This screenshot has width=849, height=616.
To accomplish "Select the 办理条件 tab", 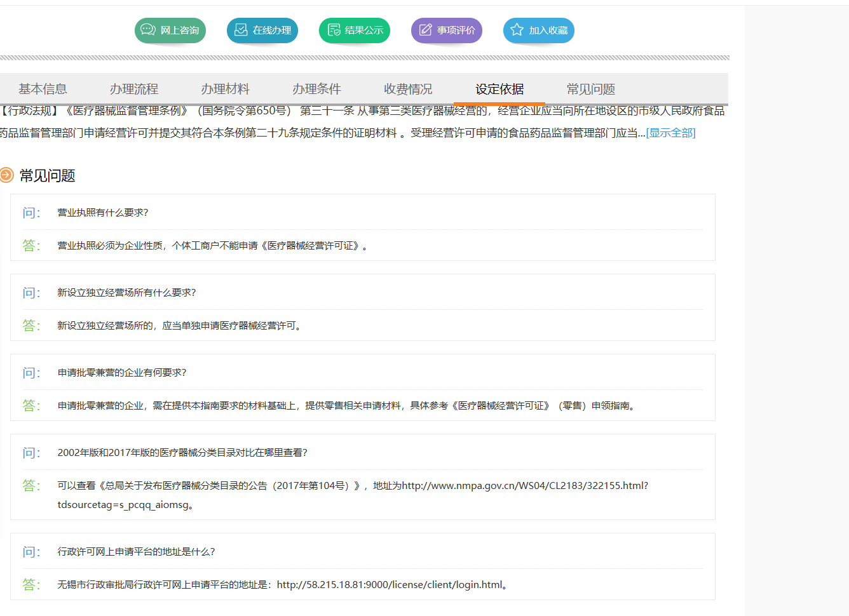I will click(x=317, y=89).
